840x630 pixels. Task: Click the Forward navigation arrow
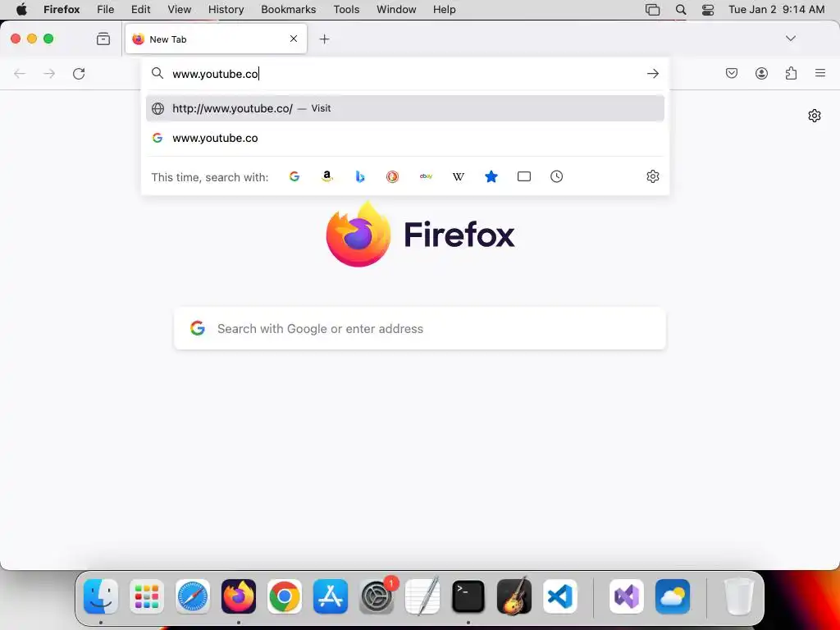pos(49,73)
